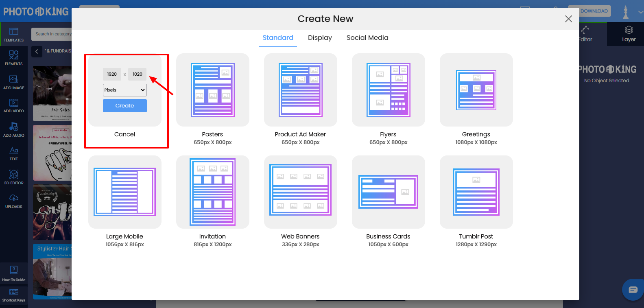This screenshot has width=644, height=308.
Task: Expand the Pixels unit dropdown
Action: pos(124,90)
